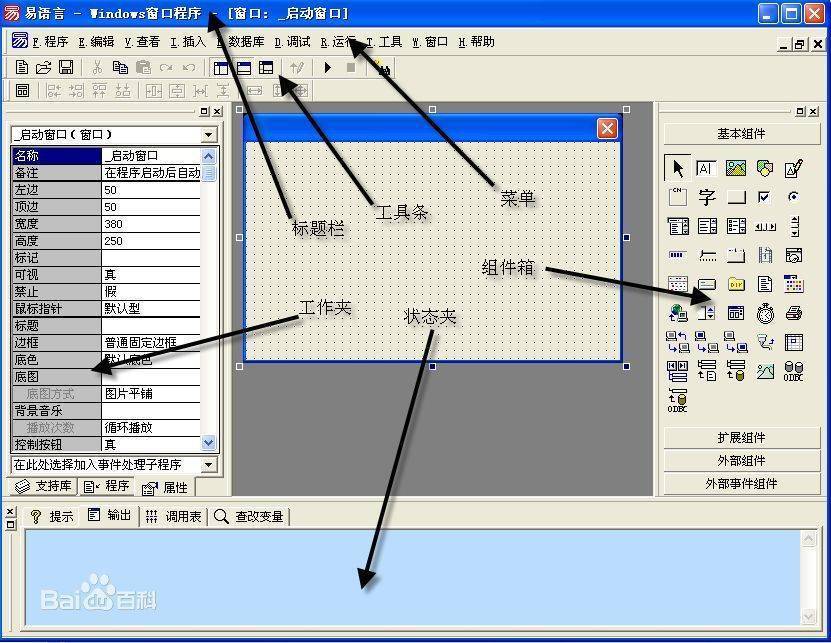Pick the video film-strip component icon
The image size is (831, 643).
(x=765, y=255)
